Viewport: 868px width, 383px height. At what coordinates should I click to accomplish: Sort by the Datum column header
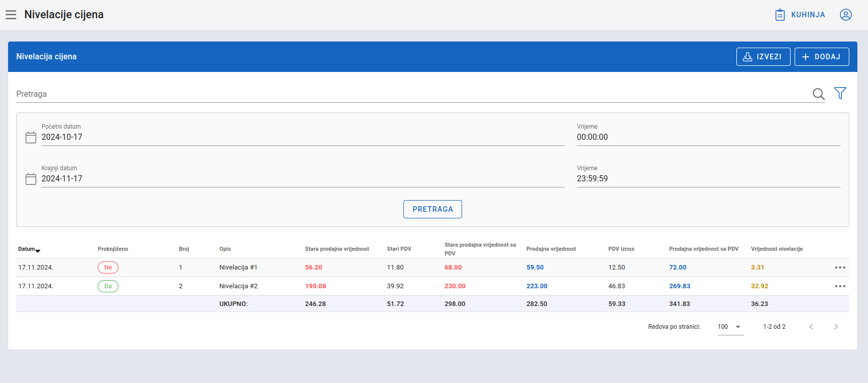[29, 249]
